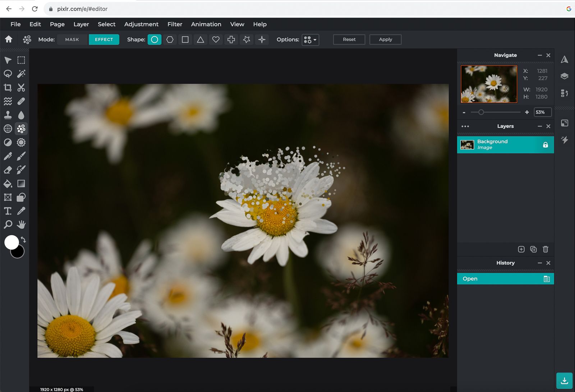Open the Edit menu

(35, 24)
